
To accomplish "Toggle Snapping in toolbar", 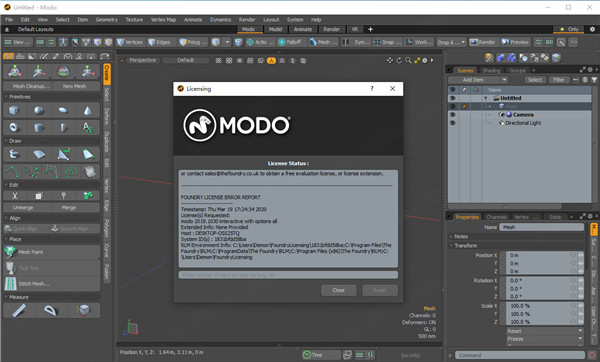I will point(387,42).
